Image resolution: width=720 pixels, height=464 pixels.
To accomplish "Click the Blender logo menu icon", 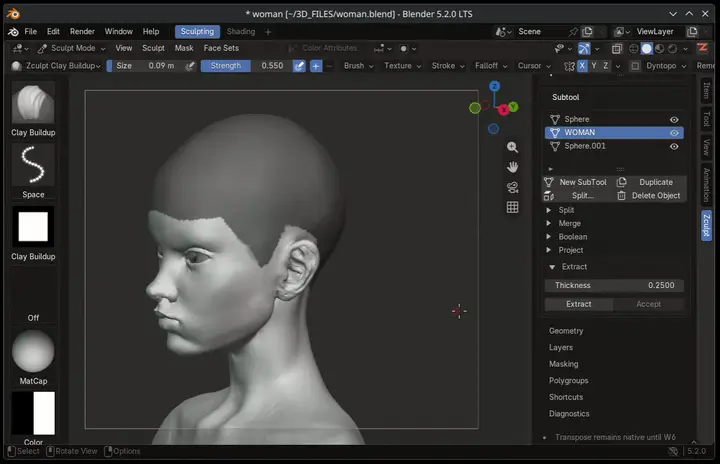I will click(13, 32).
